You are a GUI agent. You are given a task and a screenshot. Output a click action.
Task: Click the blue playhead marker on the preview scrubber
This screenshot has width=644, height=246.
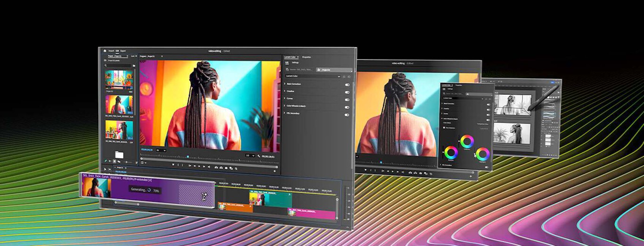187,156
